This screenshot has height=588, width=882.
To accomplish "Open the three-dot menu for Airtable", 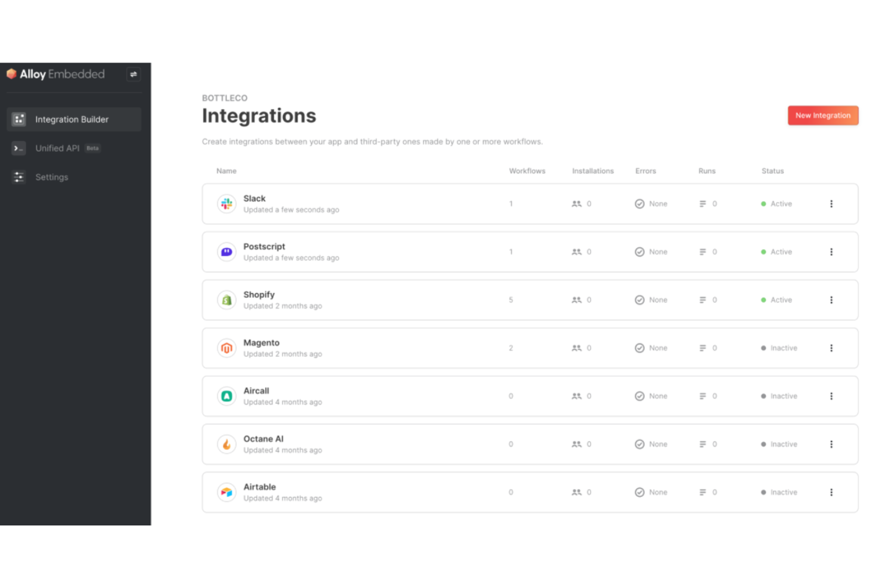I will pyautogui.click(x=832, y=492).
